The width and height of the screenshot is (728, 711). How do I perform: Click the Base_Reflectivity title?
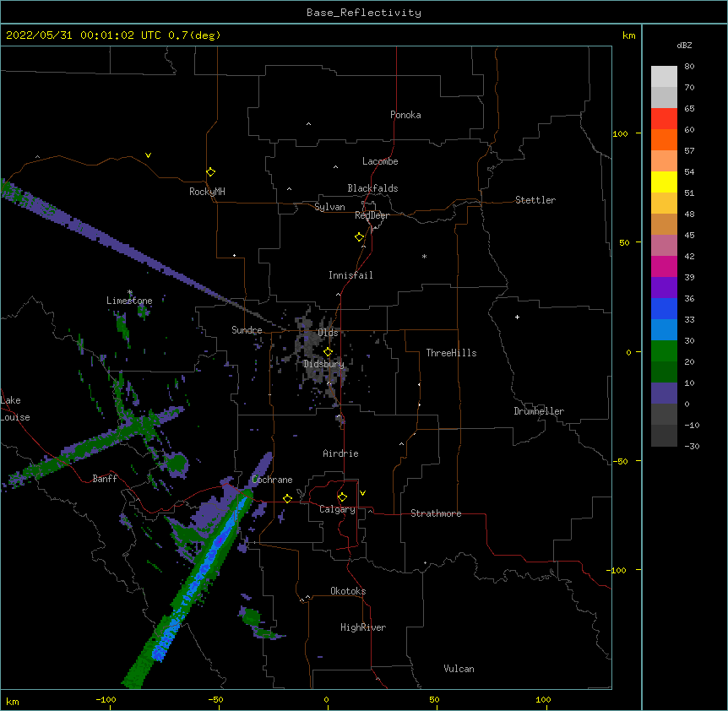click(x=364, y=13)
